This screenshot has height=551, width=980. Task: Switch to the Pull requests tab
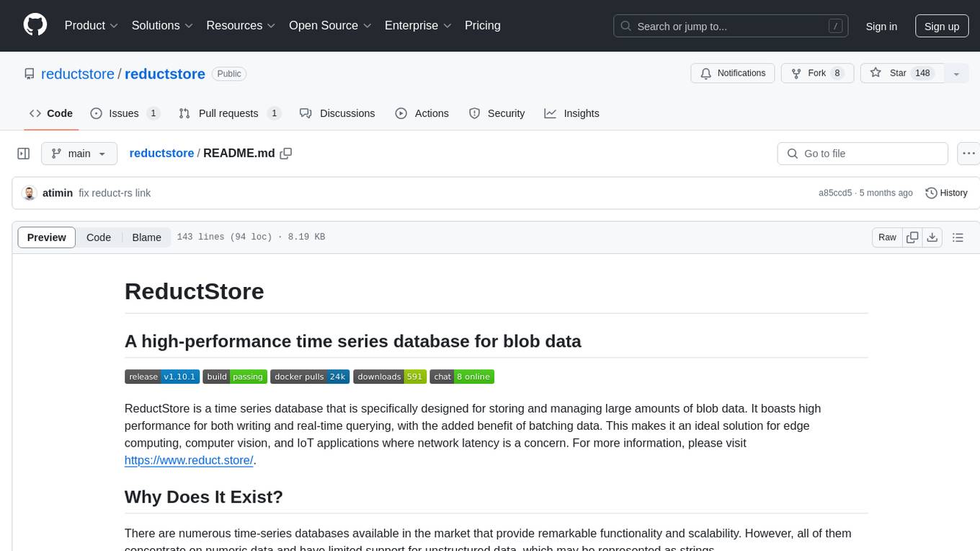[230, 113]
